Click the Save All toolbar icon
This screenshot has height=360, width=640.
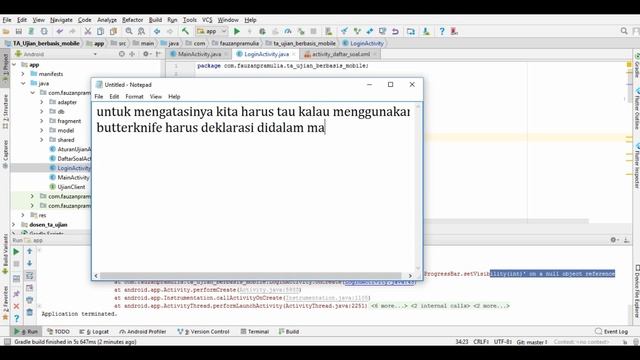point(18,31)
